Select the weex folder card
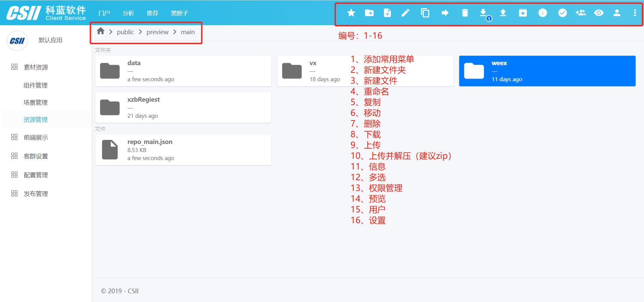Screen dimensions: 644x302 click(x=547, y=71)
